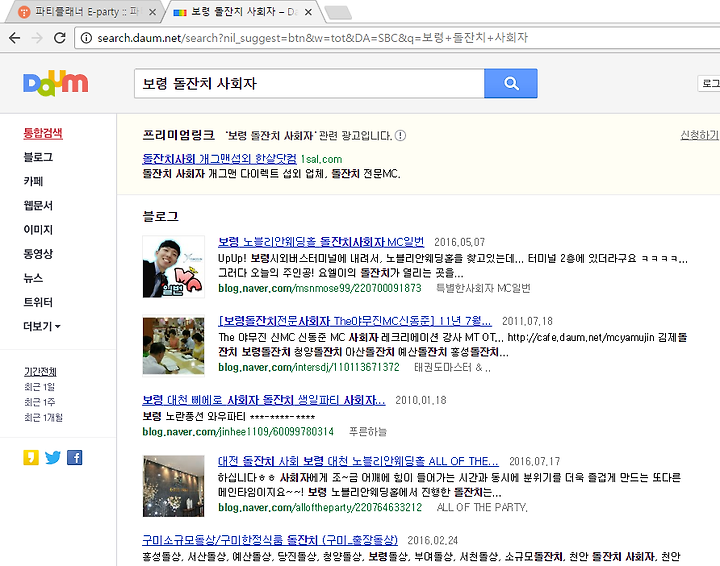The image size is (720, 566).
Task: Share via yellow KakaoStory icon
Action: [x=31, y=457]
